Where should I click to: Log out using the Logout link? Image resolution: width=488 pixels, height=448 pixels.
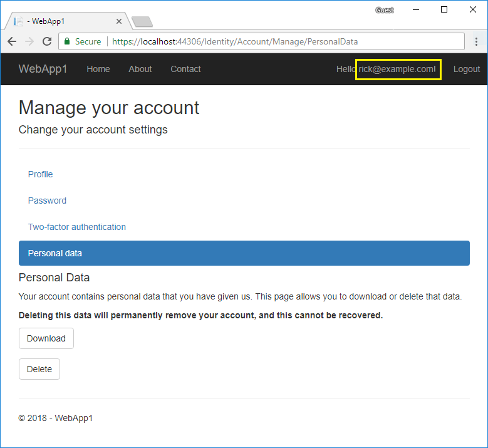(x=467, y=69)
